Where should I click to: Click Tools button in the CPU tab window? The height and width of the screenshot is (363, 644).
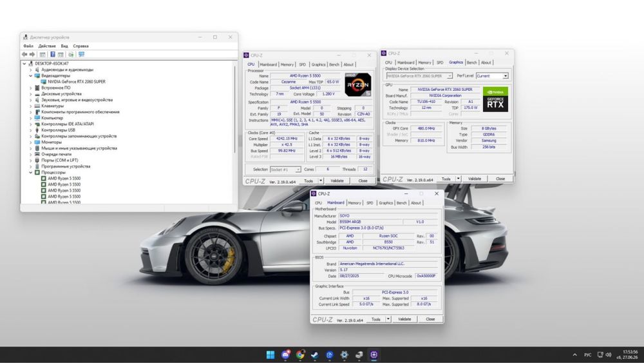click(x=308, y=181)
